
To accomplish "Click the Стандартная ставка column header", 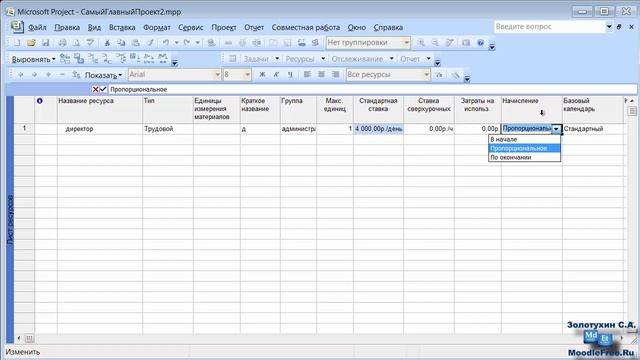I will tap(378, 109).
